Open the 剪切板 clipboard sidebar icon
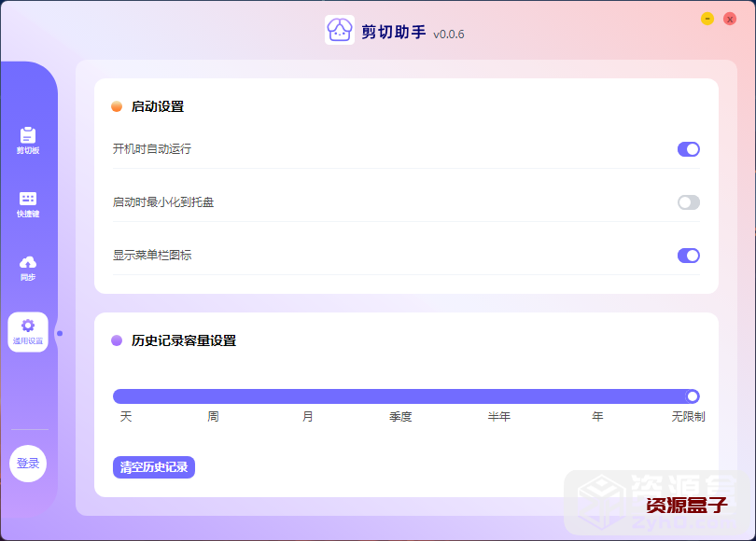 [28, 140]
